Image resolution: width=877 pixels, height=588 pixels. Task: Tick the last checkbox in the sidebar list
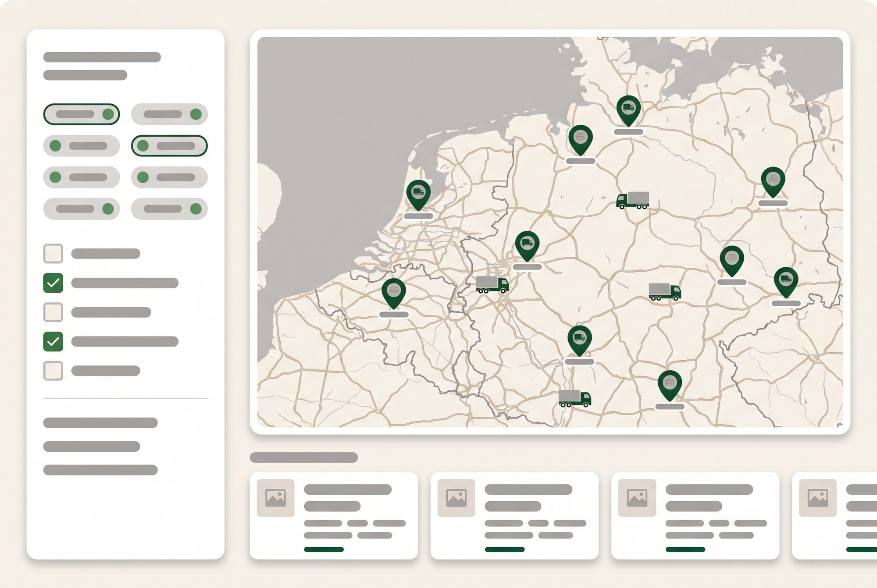coord(53,371)
